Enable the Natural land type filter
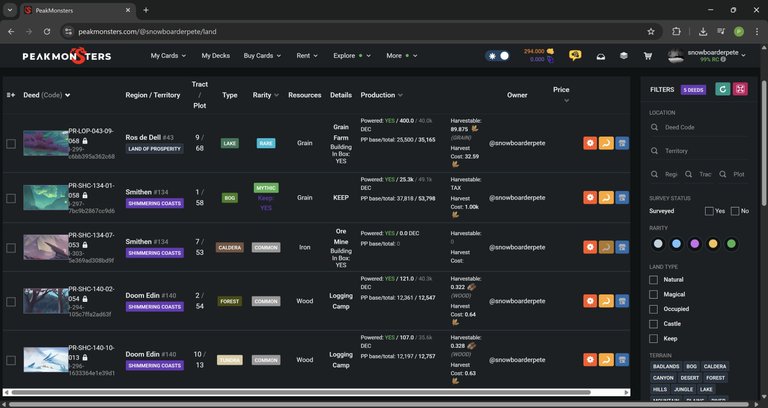The height and width of the screenshot is (408, 768). (x=653, y=280)
